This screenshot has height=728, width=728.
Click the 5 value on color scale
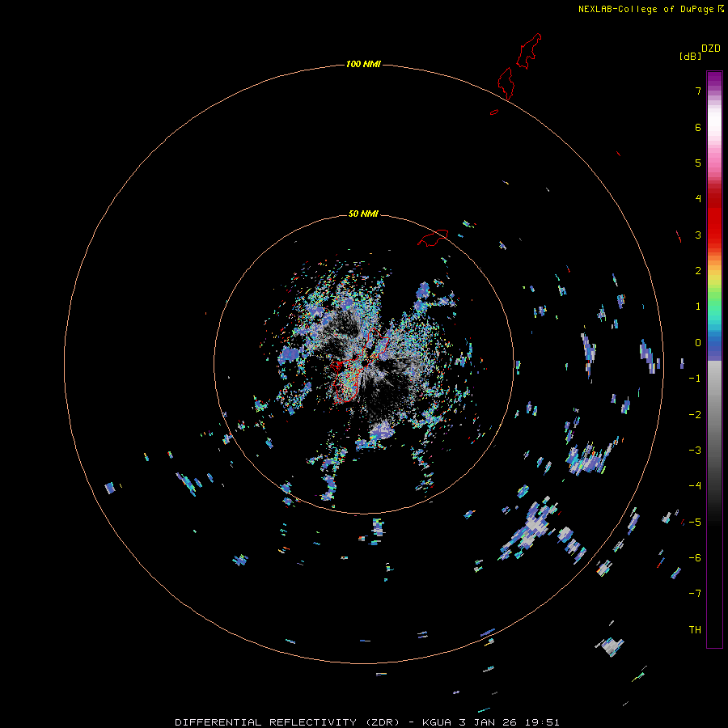click(x=698, y=163)
